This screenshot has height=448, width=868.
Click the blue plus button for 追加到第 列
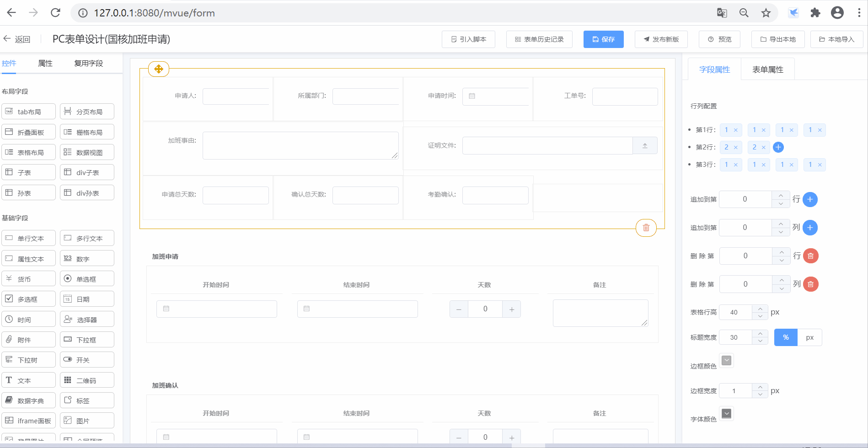[x=810, y=228]
